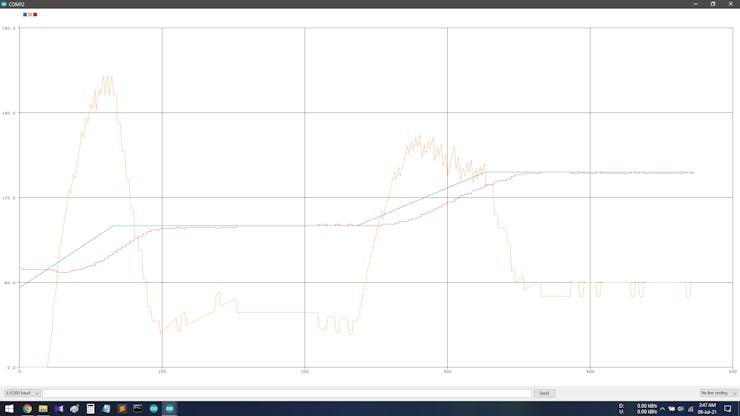Open the Windows Start menu
The width and height of the screenshot is (740, 416).
click(x=9, y=408)
